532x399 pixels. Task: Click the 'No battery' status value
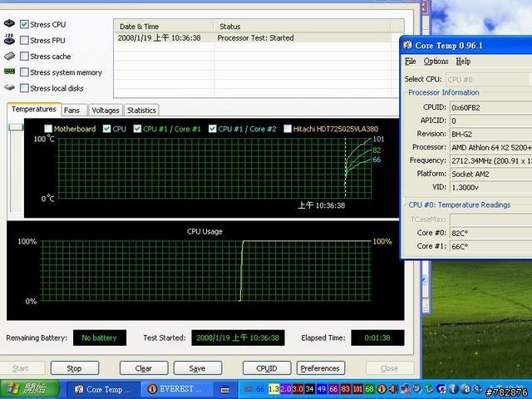pos(100,338)
